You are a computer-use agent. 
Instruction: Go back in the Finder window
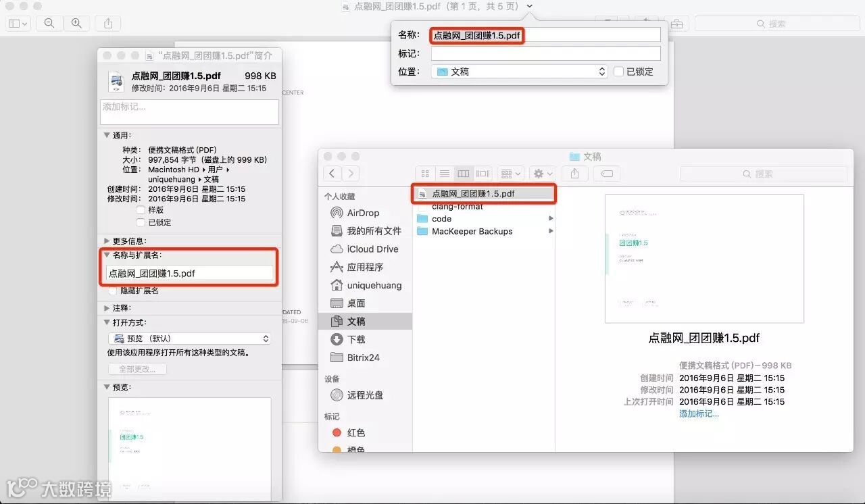pos(332,174)
